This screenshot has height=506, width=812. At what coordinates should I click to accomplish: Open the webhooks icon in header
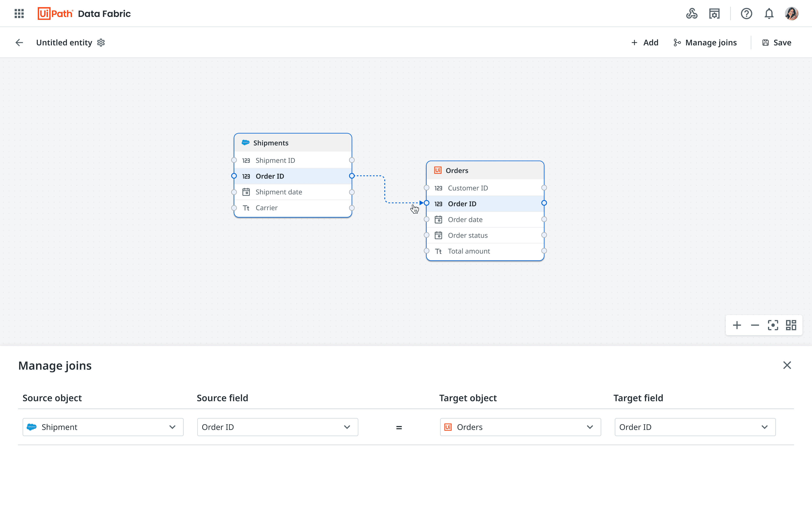coord(691,14)
